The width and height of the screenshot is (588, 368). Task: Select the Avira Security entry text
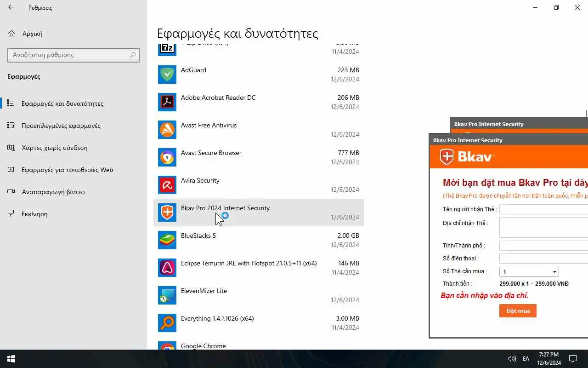pos(200,180)
